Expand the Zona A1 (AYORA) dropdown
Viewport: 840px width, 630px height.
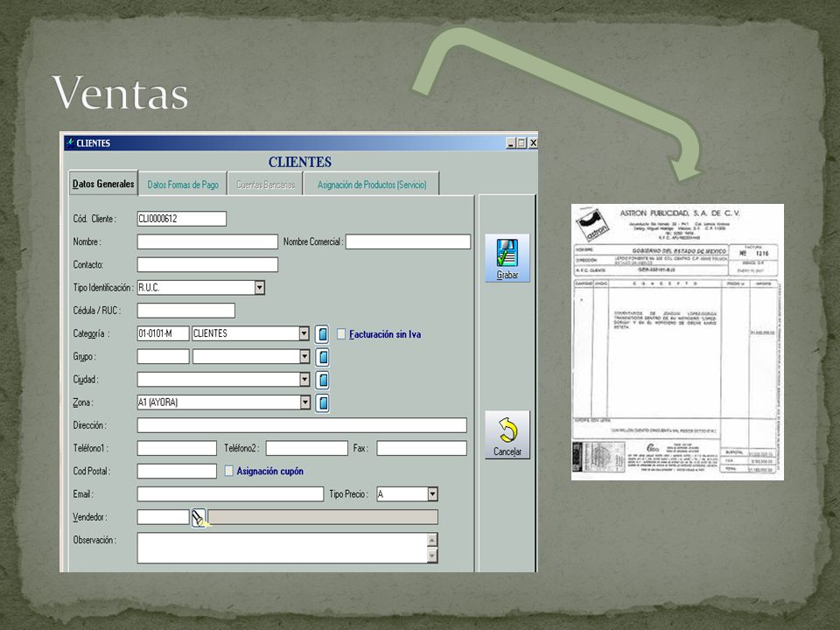pyautogui.click(x=304, y=402)
